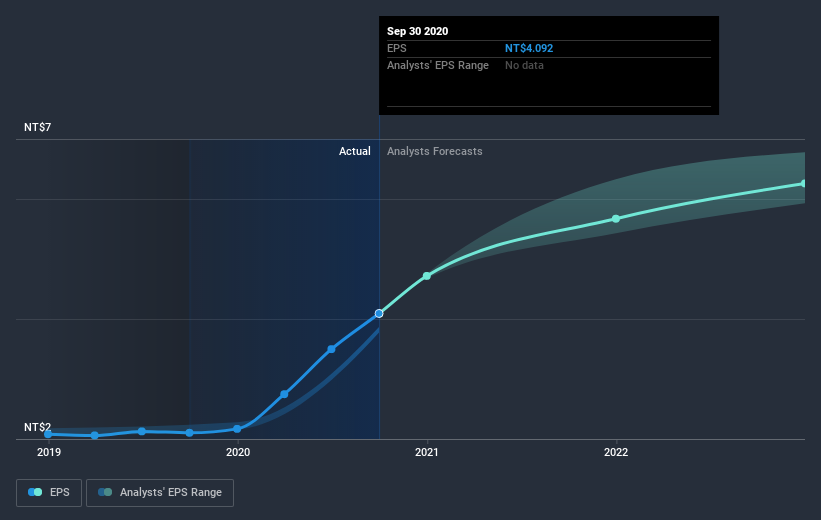Click the EPS data point at 2020
This screenshot has width=821, height=520.
click(237, 429)
